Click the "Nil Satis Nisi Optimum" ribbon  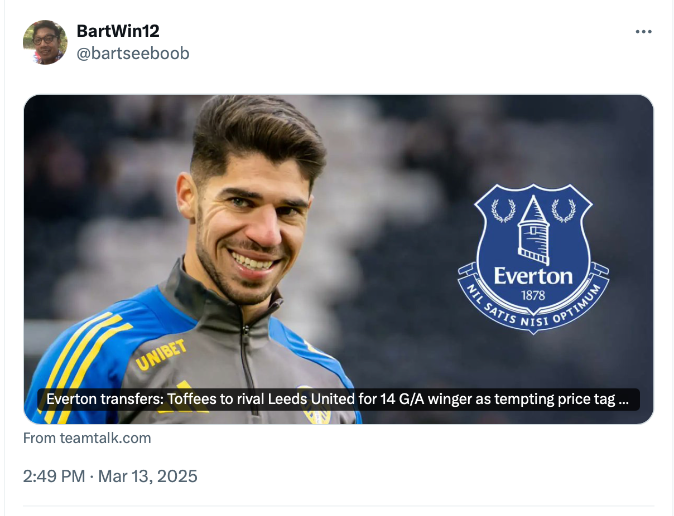tap(533, 312)
